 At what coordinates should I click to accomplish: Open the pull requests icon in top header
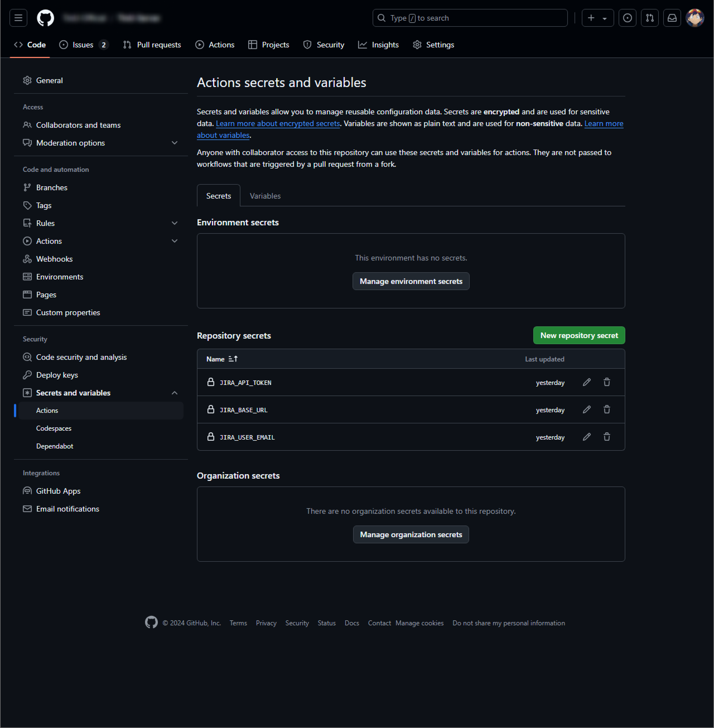click(650, 18)
